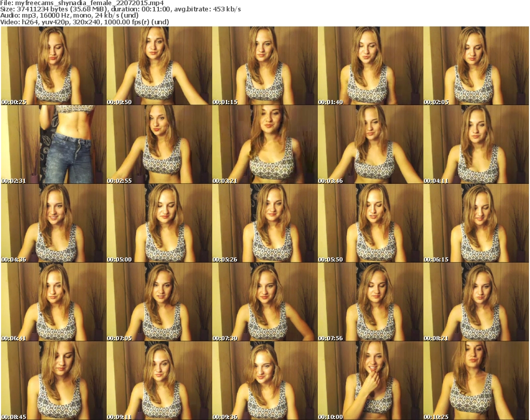530x420 pixels.
Task: Click the frame stamped 00:10:00
Action: [371, 381]
